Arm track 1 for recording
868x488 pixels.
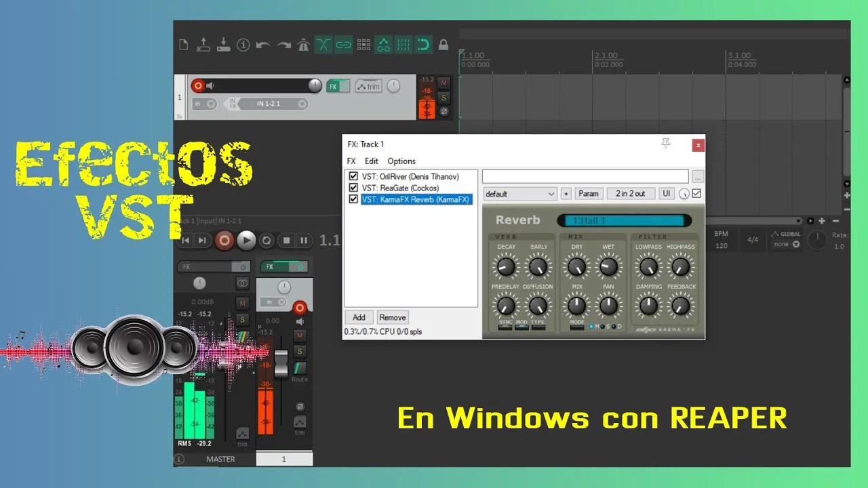(x=199, y=85)
